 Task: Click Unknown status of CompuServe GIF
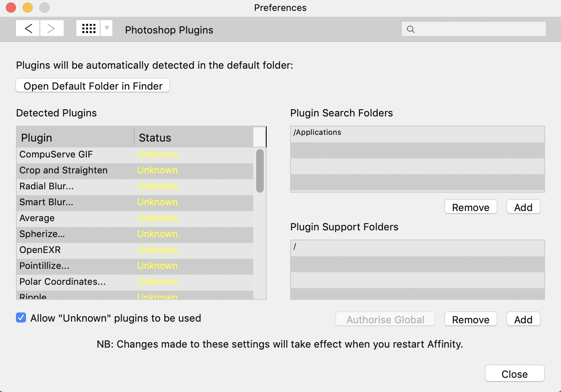157,155
